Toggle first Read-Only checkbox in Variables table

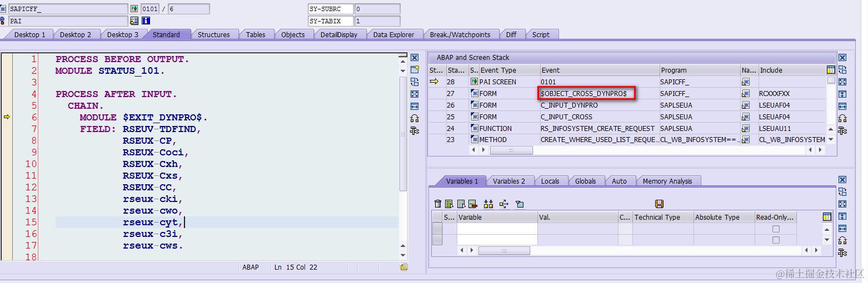click(776, 229)
